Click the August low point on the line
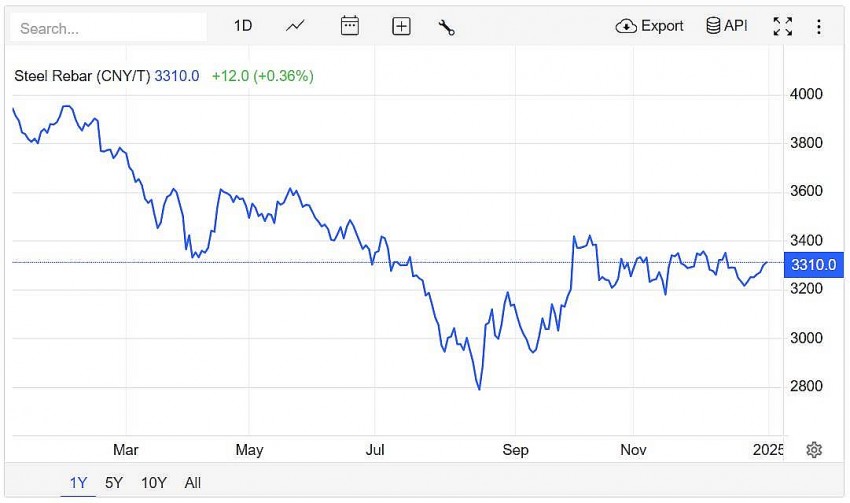Screen dimensions: 850x503 click(x=480, y=389)
